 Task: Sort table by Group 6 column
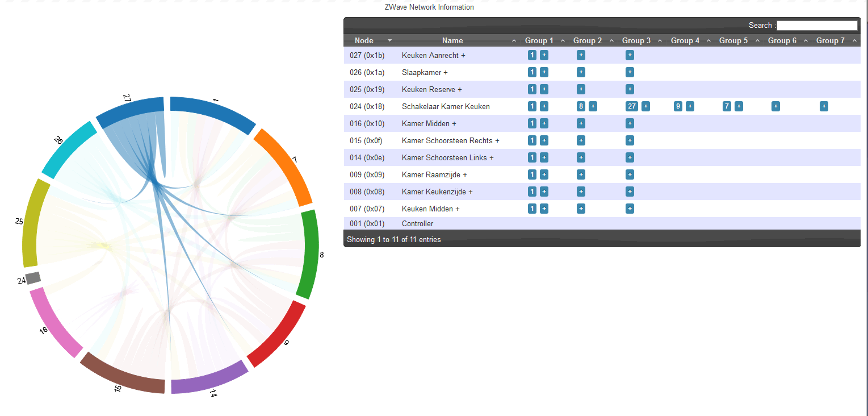click(x=787, y=40)
